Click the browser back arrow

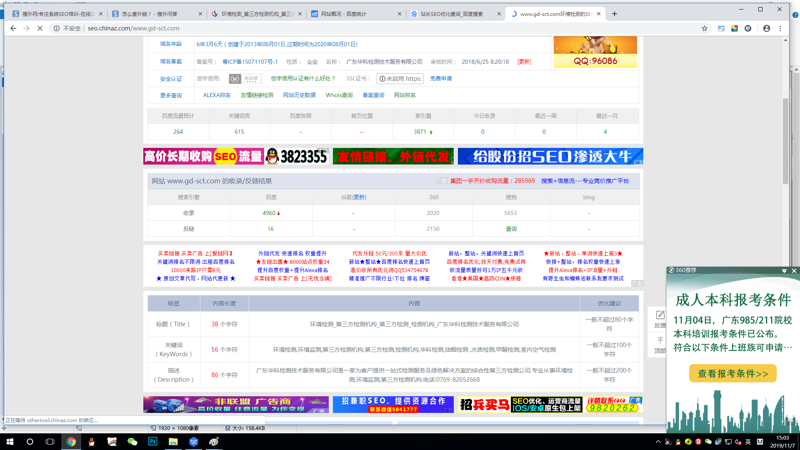[12, 28]
